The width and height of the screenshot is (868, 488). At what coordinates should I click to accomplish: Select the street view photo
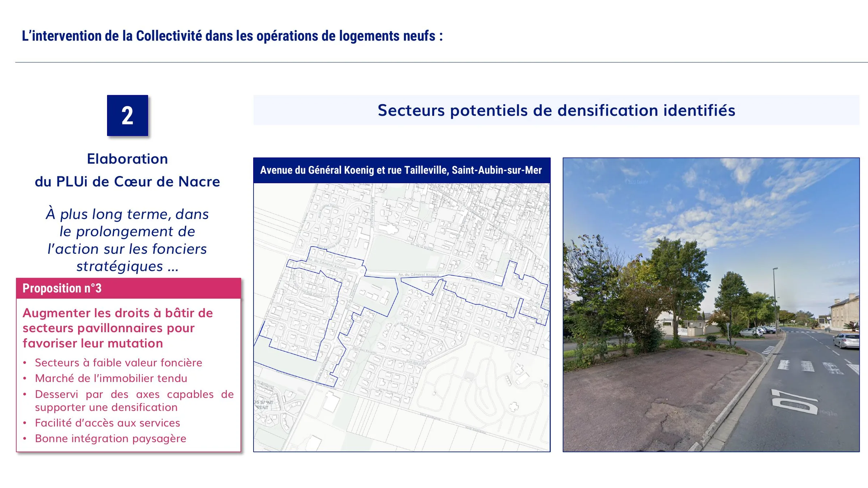711,305
